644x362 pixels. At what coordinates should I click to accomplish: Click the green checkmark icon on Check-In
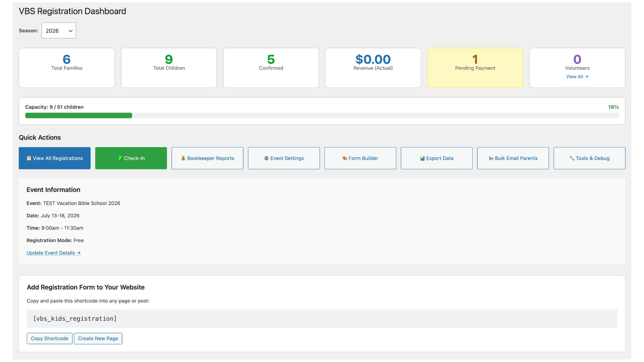click(120, 158)
